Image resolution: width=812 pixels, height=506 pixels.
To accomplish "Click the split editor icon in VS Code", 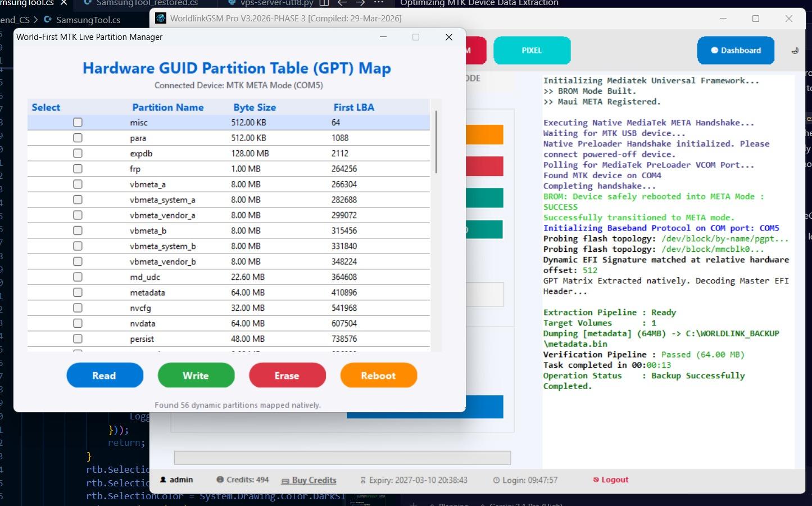I will 324,3.
